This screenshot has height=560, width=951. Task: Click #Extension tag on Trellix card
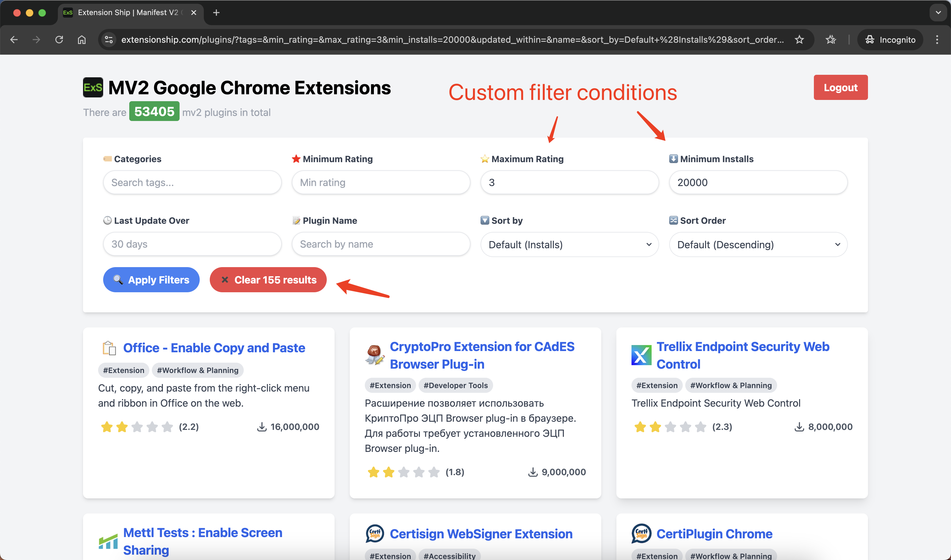657,385
